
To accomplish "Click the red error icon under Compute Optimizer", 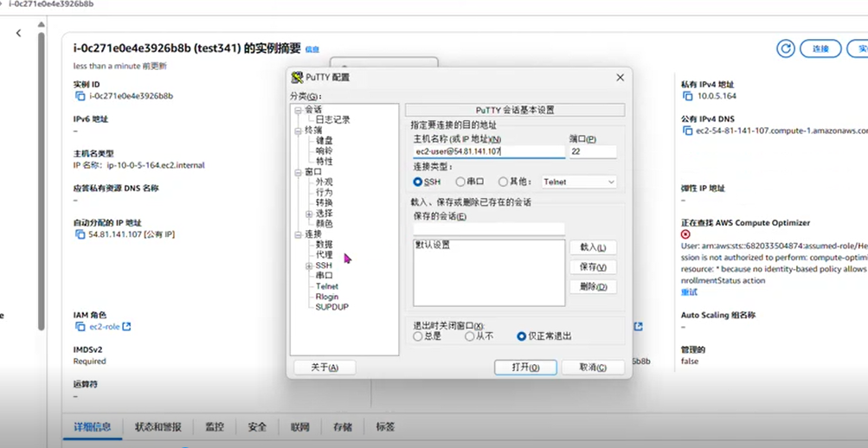I will [x=686, y=234].
